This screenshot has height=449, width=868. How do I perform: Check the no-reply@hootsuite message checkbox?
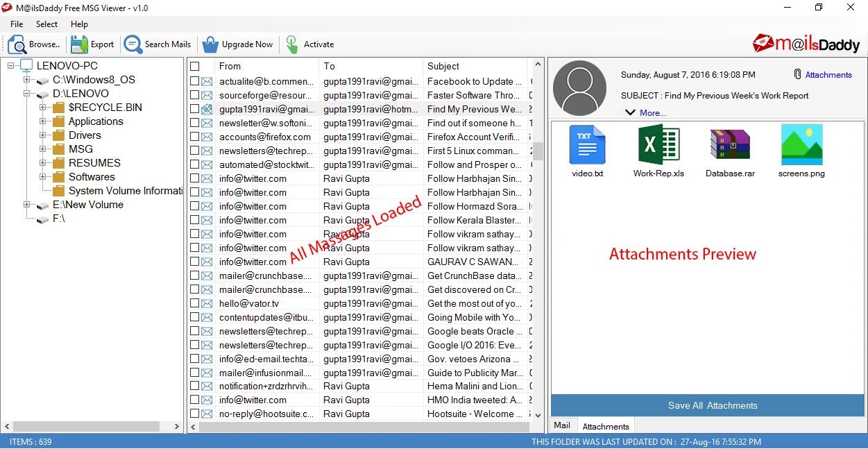click(195, 414)
